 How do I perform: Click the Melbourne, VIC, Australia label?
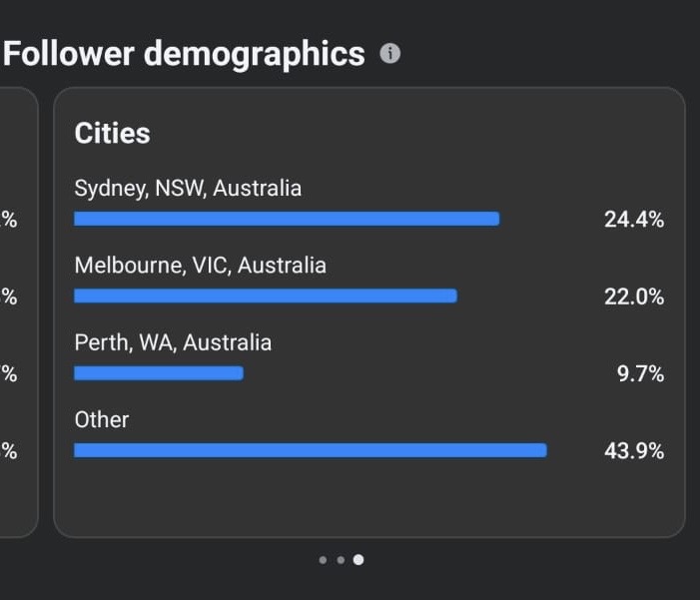(x=201, y=266)
